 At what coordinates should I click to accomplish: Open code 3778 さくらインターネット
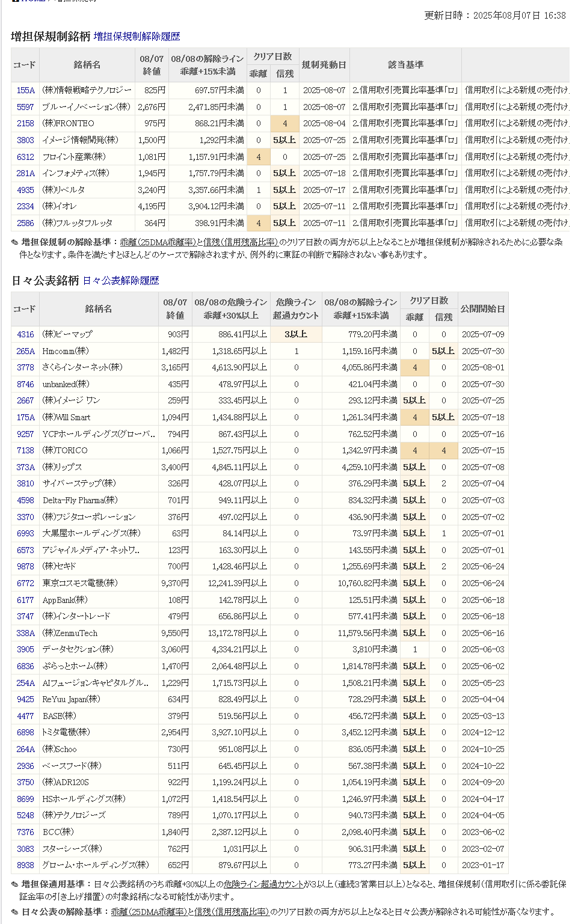(25, 367)
